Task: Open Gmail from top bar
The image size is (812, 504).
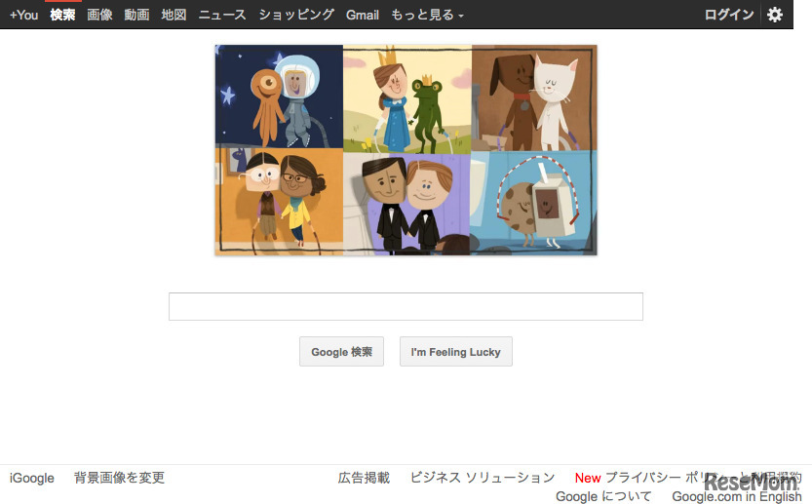Action: click(x=363, y=15)
